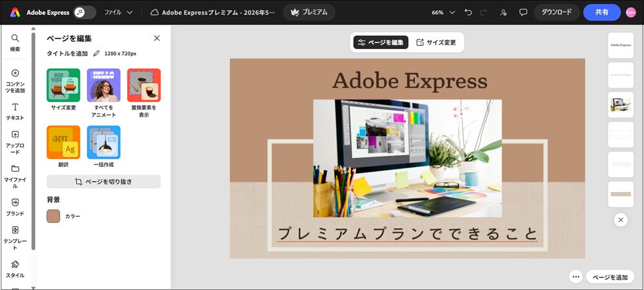Click the タイトルを追加 text
This screenshot has height=290, width=644.
[67, 53]
